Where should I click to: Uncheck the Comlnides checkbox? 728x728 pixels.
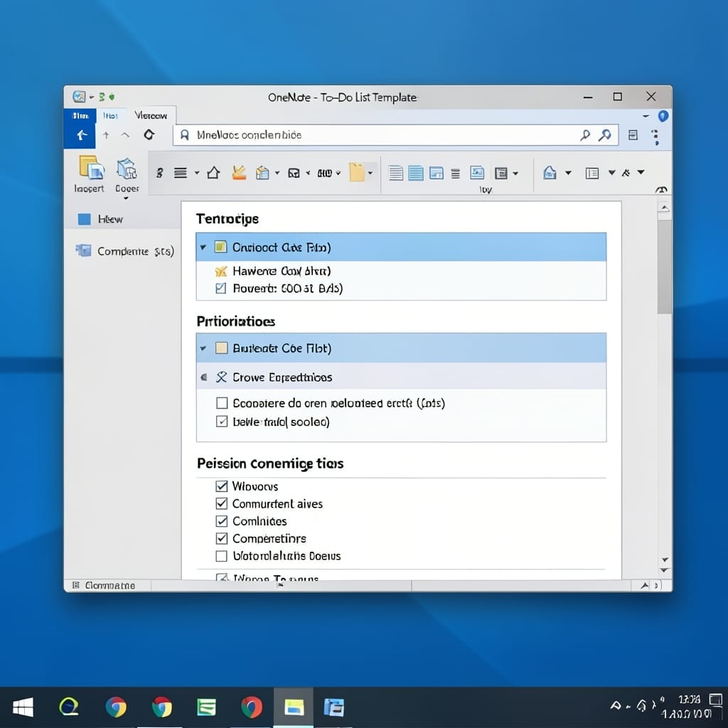[x=222, y=521]
